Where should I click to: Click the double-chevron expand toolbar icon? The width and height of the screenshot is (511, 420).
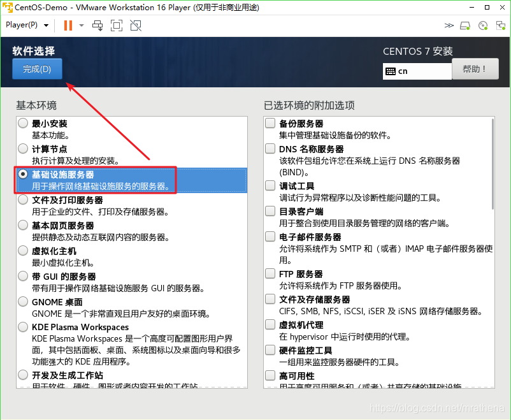pyautogui.click(x=449, y=25)
